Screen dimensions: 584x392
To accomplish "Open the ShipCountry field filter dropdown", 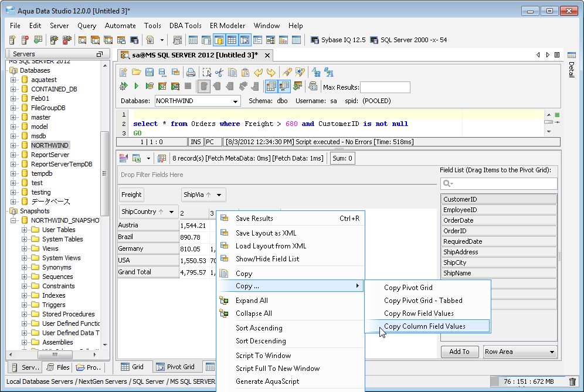I will pyautogui.click(x=172, y=212).
